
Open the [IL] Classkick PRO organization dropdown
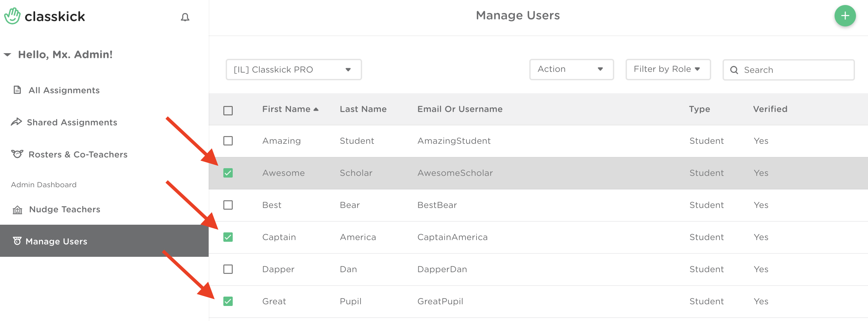[293, 70]
